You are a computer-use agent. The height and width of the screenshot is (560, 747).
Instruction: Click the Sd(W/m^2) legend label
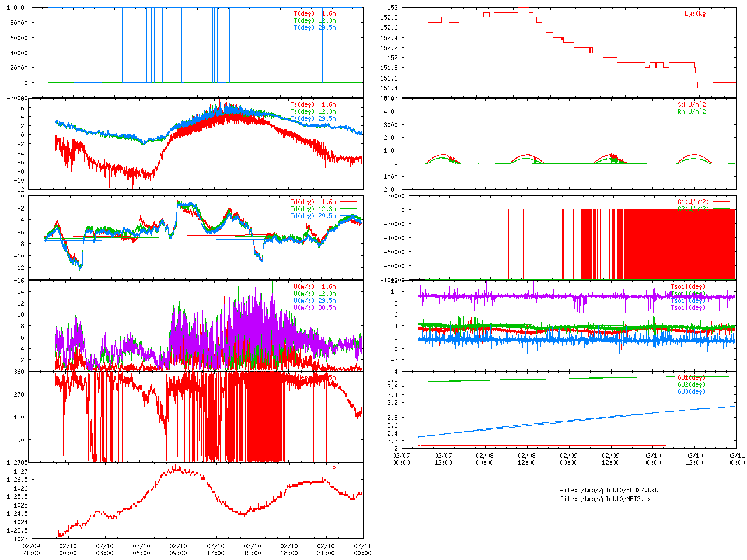[693, 105]
